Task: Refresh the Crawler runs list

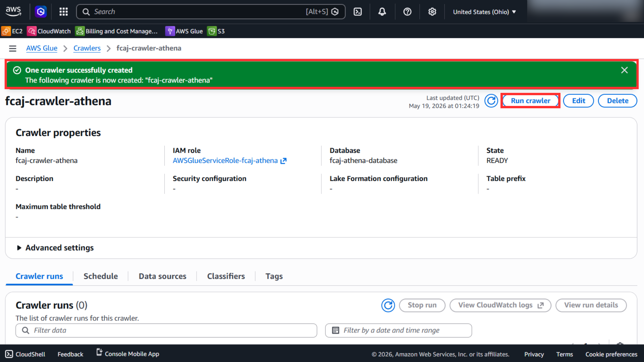Action: point(388,305)
